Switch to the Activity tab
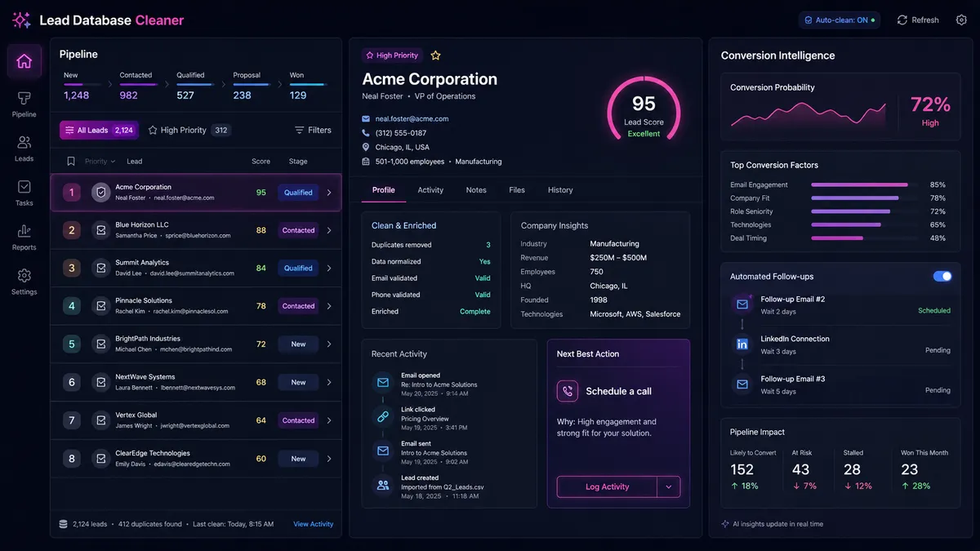Image resolution: width=980 pixels, height=551 pixels. [430, 189]
